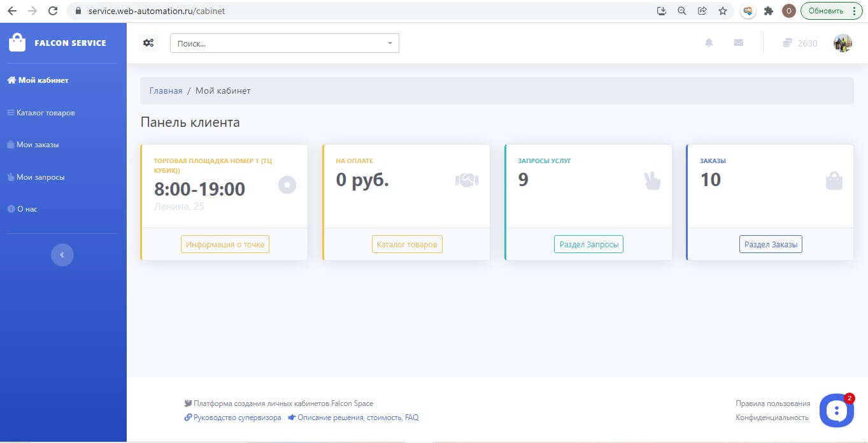Click the Обновить browser update button
The height and width of the screenshot is (443, 868).
click(x=831, y=11)
